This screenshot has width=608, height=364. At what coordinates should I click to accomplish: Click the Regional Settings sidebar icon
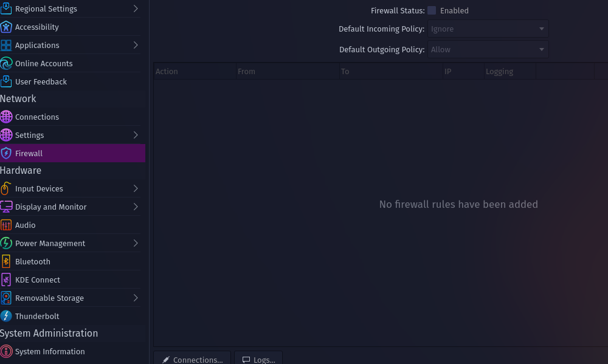(6, 9)
